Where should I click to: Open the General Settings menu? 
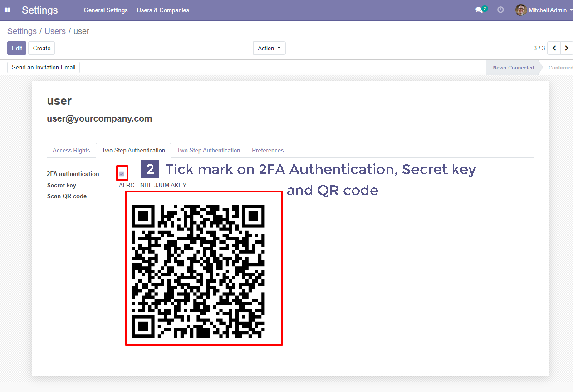[106, 10]
